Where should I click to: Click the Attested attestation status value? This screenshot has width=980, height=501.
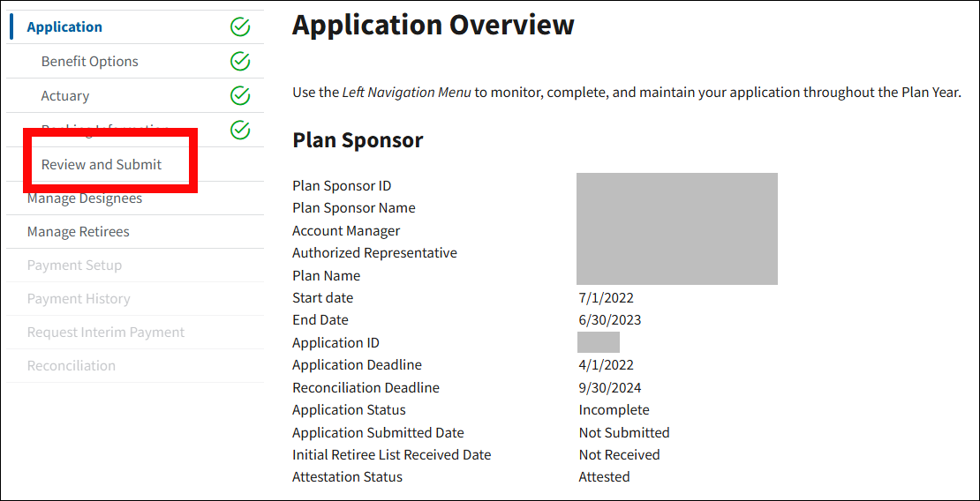[604, 477]
